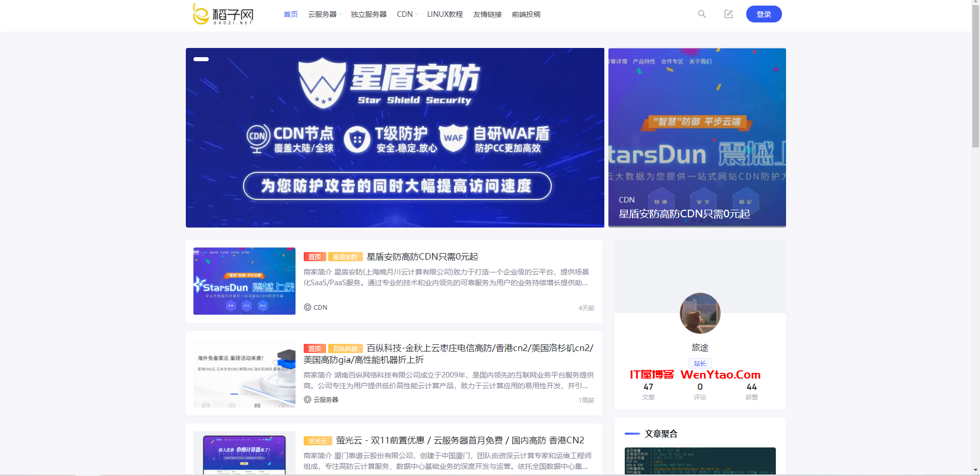
Task: Open the 百纵科技 article thumbnail
Action: tap(244, 373)
